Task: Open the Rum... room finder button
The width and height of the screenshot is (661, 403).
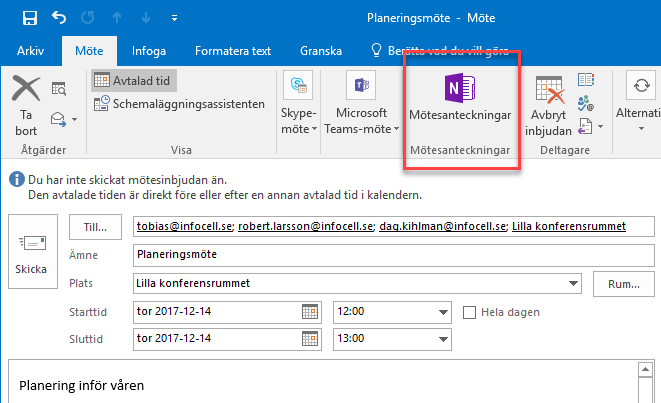Action: pyautogui.click(x=623, y=284)
